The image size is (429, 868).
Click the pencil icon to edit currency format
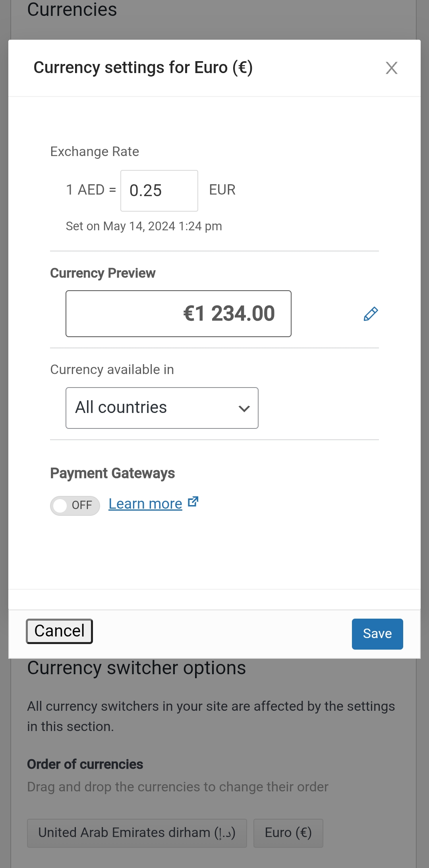click(371, 314)
